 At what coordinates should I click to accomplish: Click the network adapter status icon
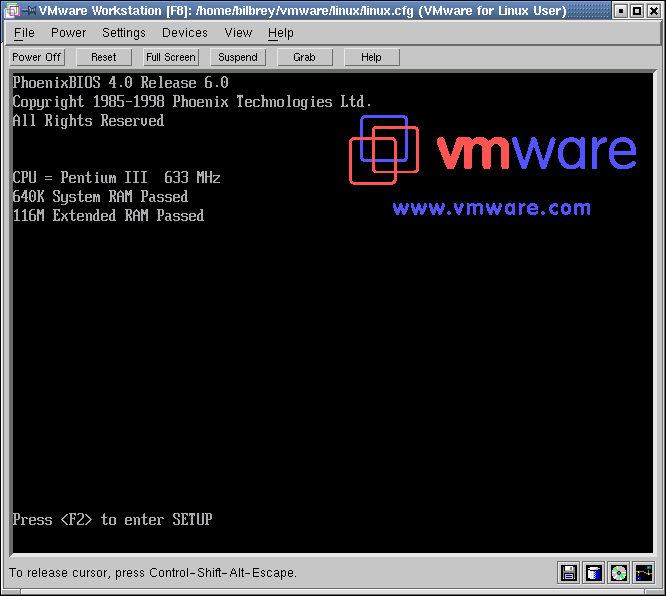(643, 573)
